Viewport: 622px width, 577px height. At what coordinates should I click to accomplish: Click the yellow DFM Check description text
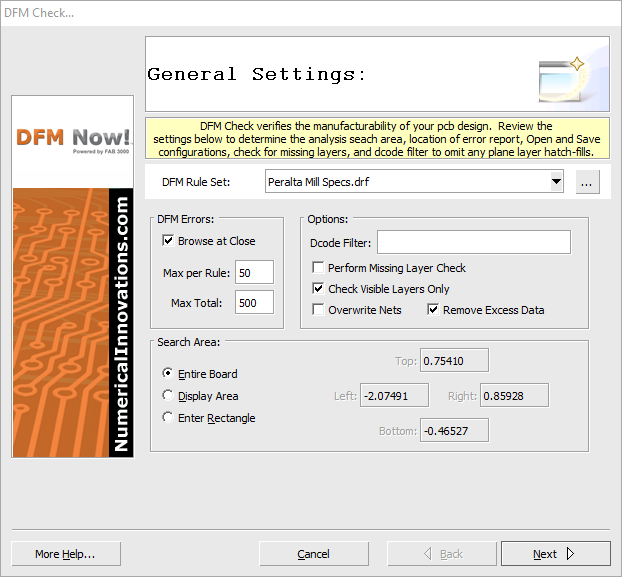tap(377, 139)
